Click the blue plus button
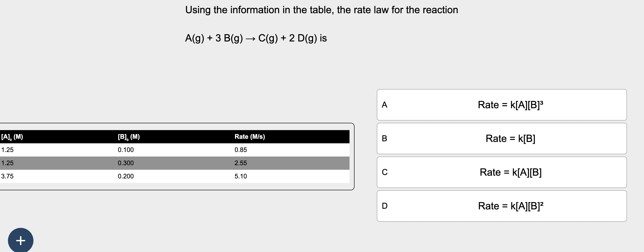The image size is (644, 252). (x=20, y=240)
